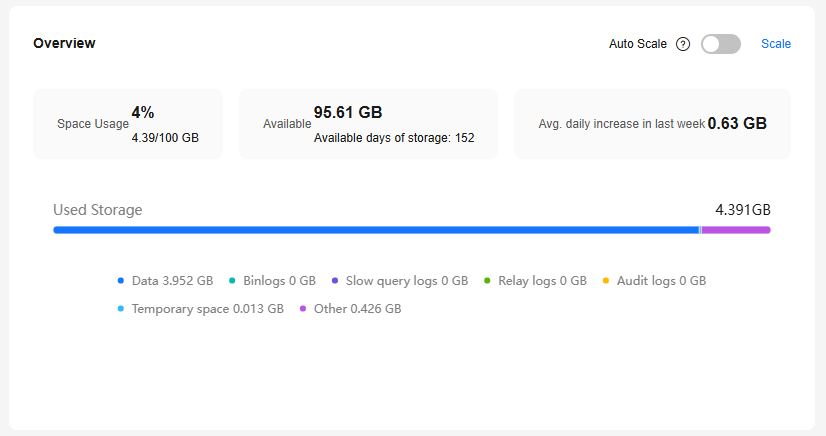The height and width of the screenshot is (436, 826).
Task: Click the Temporary space legend dot
Action: (121, 309)
